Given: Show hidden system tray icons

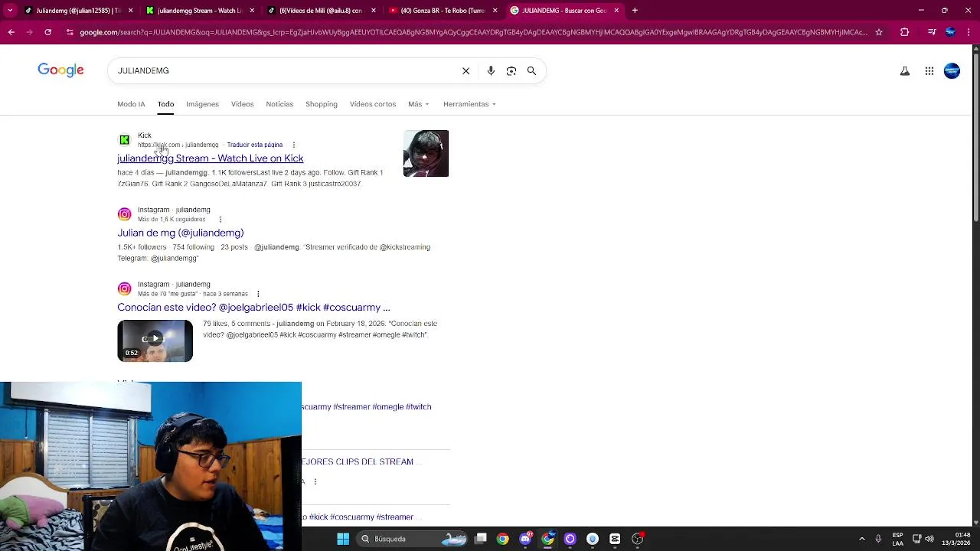Looking at the screenshot, I should tap(861, 539).
